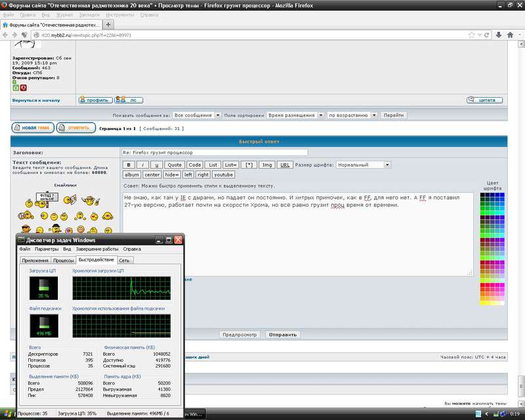Insert the youtube BBCode tag
This screenshot has width=525, height=420.
pyautogui.click(x=223, y=175)
